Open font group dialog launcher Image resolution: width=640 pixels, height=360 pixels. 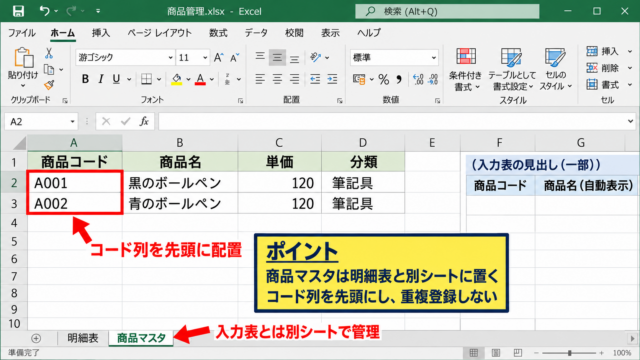point(240,101)
